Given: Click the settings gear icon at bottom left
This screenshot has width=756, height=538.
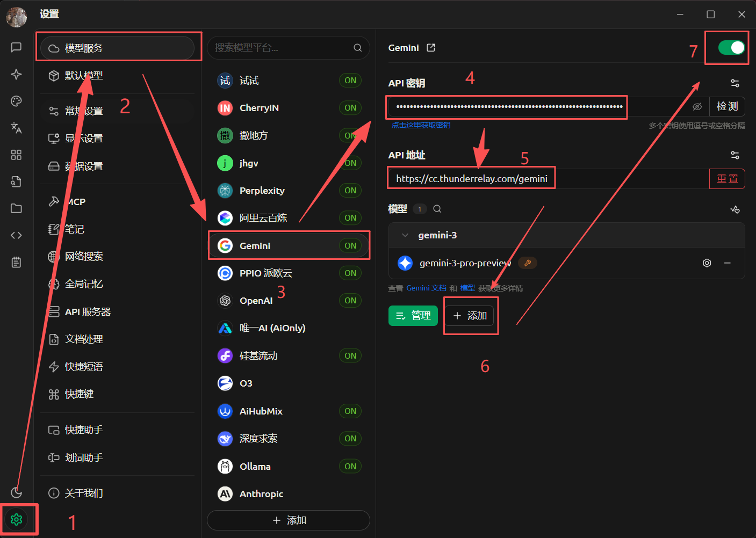Looking at the screenshot, I should (16, 519).
